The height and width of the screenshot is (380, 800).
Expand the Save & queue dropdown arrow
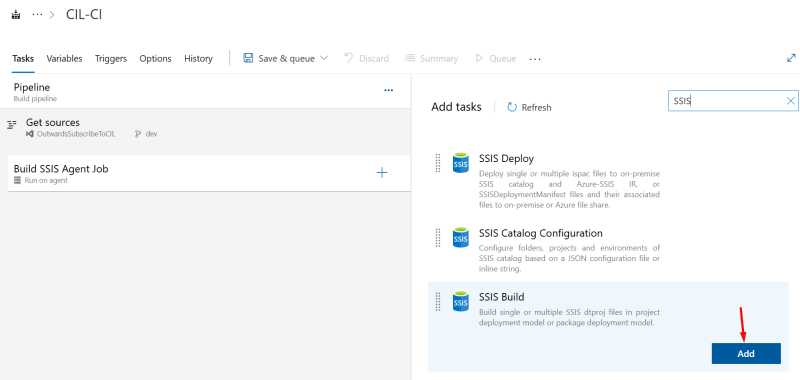coord(323,58)
